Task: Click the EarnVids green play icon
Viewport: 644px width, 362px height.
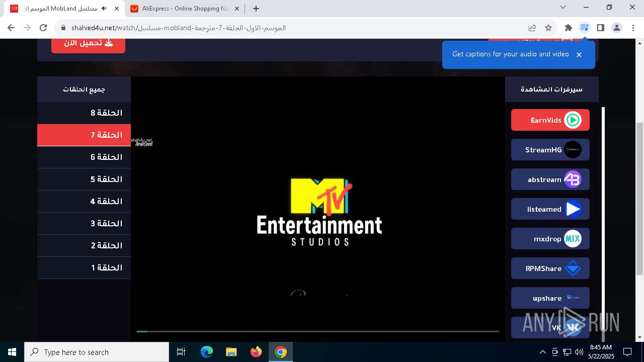Action: pos(573,120)
